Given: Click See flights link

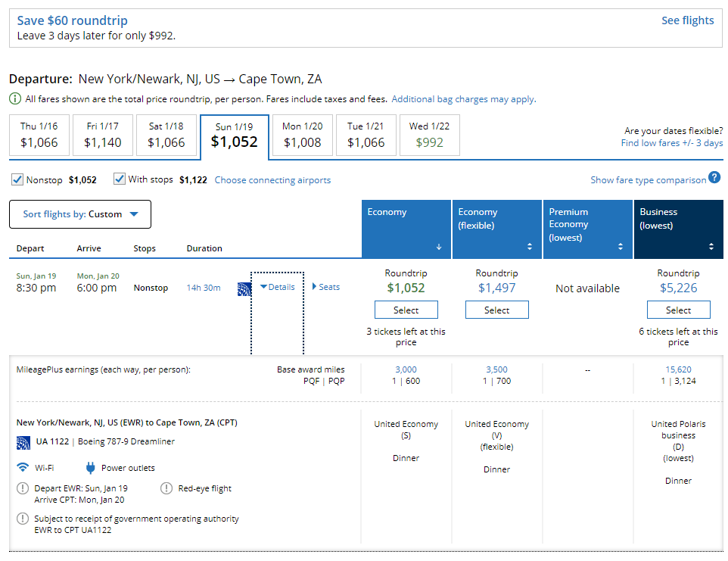Looking at the screenshot, I should (x=688, y=20).
